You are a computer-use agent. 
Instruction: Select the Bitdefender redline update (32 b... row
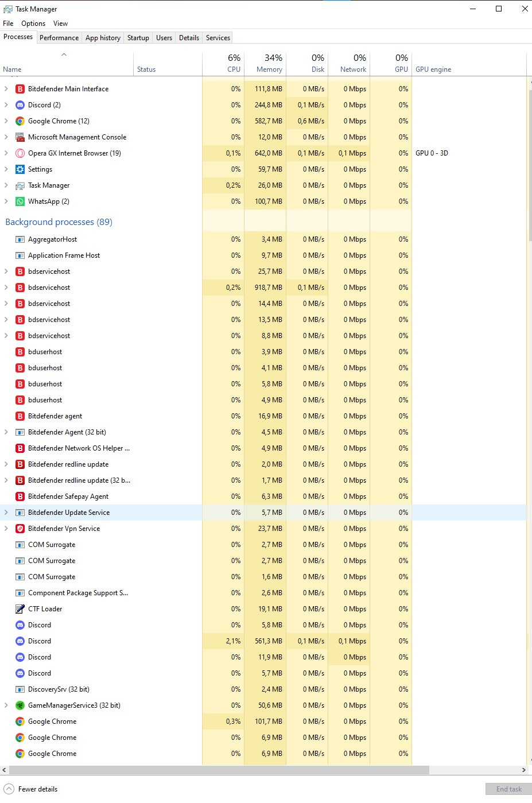pos(263,480)
